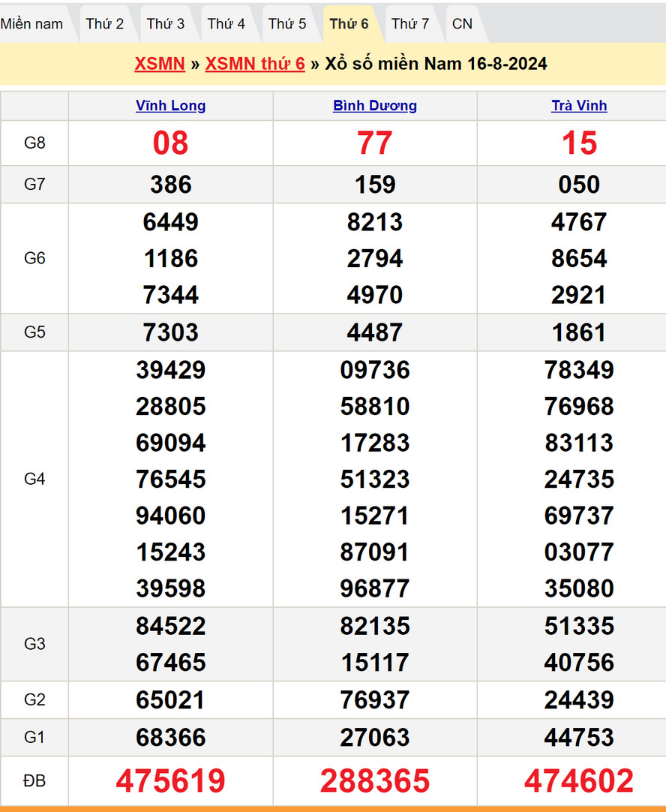
Task: Select the red G8 number 77
Action: coord(375,143)
